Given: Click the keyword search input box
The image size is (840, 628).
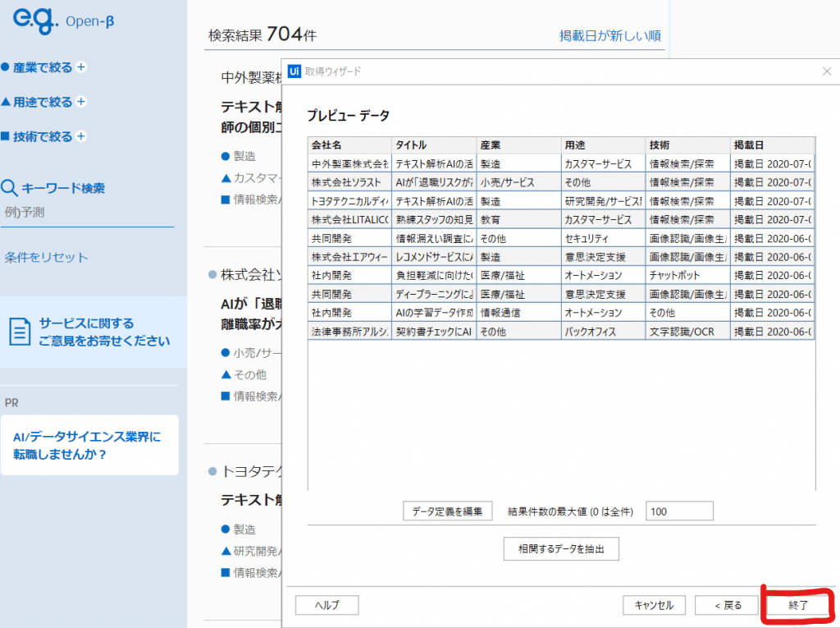Looking at the screenshot, I should pos(89,213).
